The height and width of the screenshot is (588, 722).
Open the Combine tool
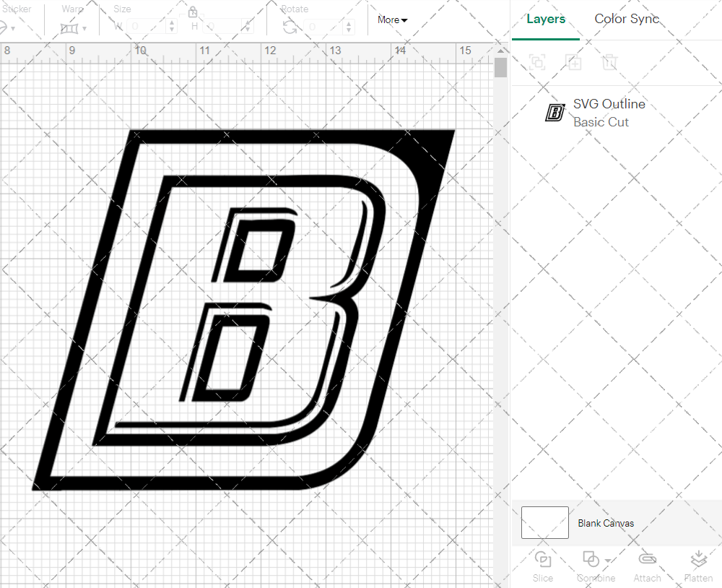pyautogui.click(x=592, y=566)
